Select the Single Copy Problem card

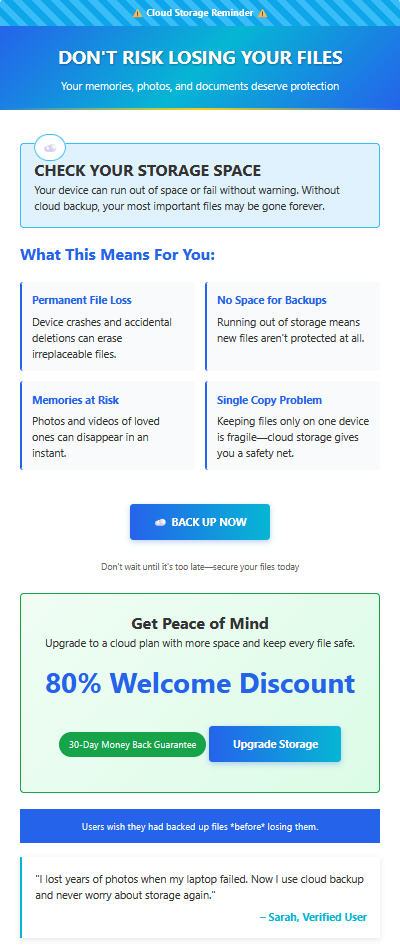click(292, 426)
